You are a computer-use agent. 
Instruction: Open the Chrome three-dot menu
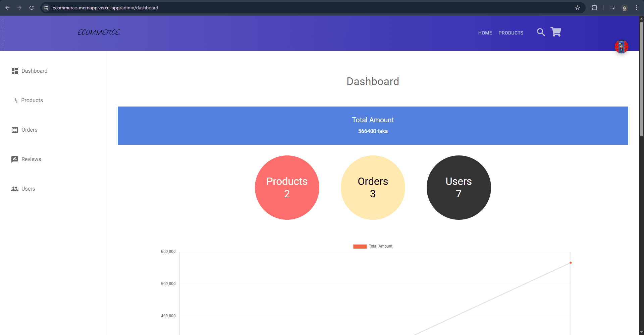[x=637, y=8]
